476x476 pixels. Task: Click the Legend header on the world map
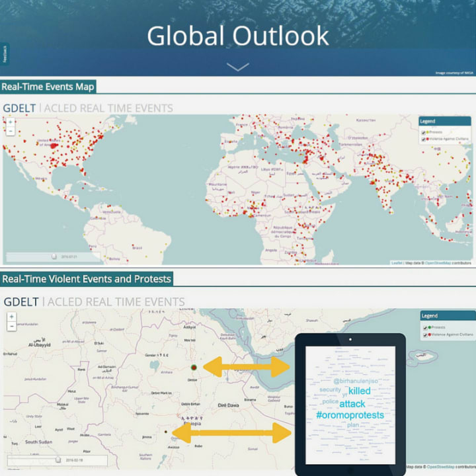point(445,122)
